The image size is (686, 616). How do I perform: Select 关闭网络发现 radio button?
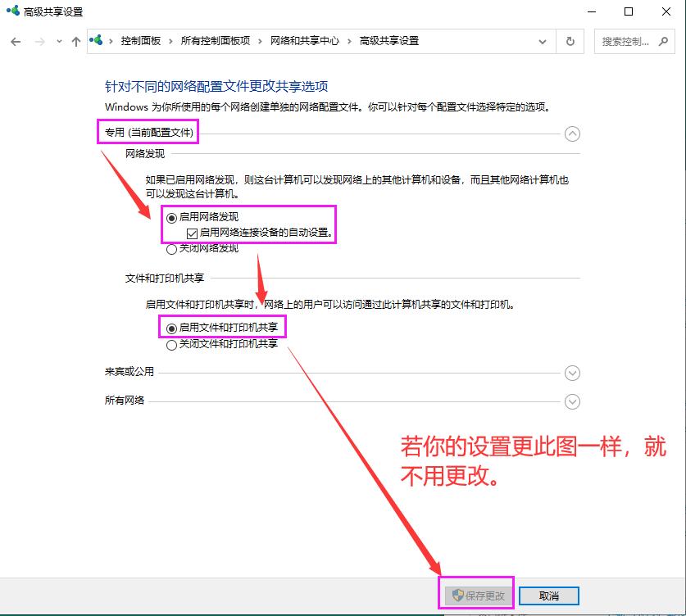(x=170, y=248)
